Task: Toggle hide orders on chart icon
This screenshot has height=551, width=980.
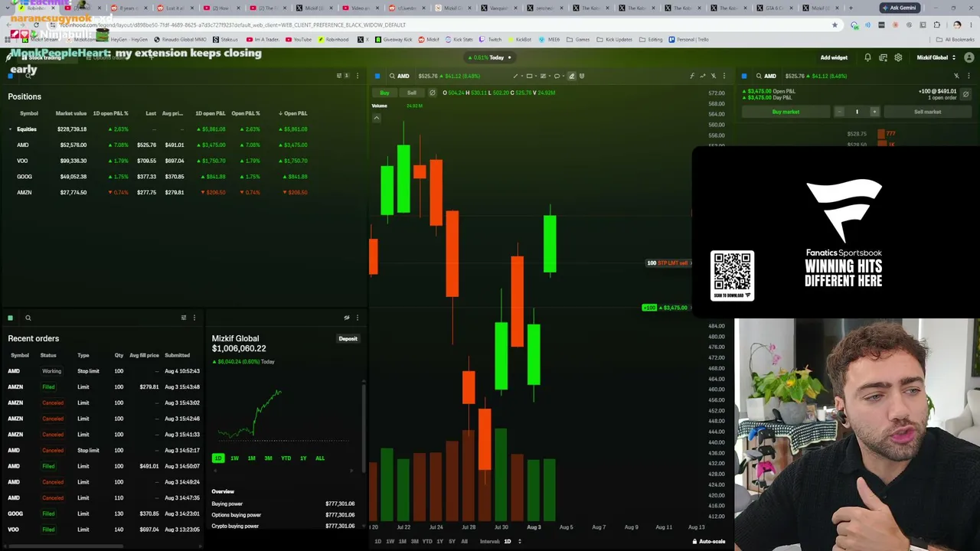Action: (432, 93)
